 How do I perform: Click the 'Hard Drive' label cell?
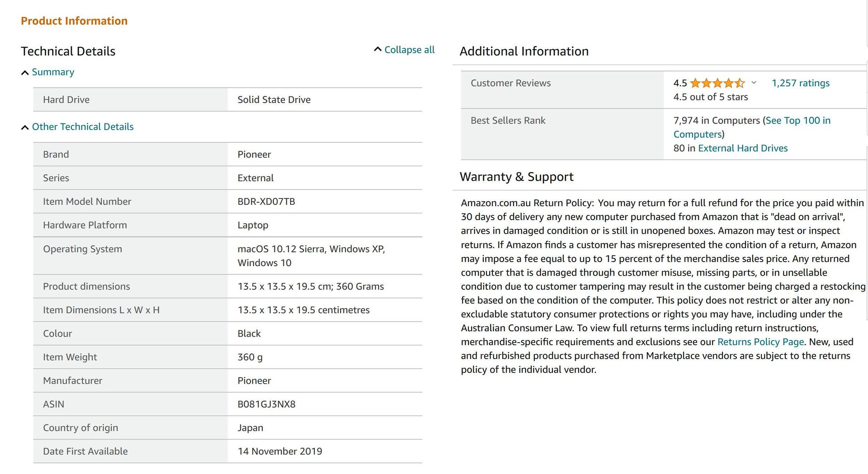coord(130,100)
